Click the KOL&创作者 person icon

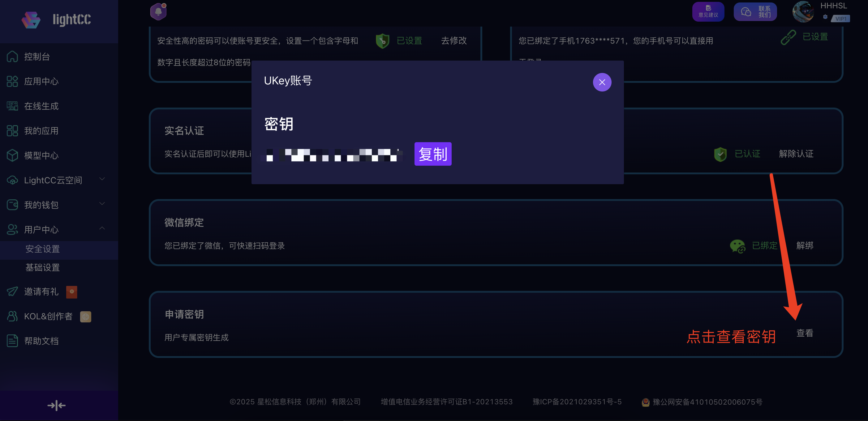12,316
